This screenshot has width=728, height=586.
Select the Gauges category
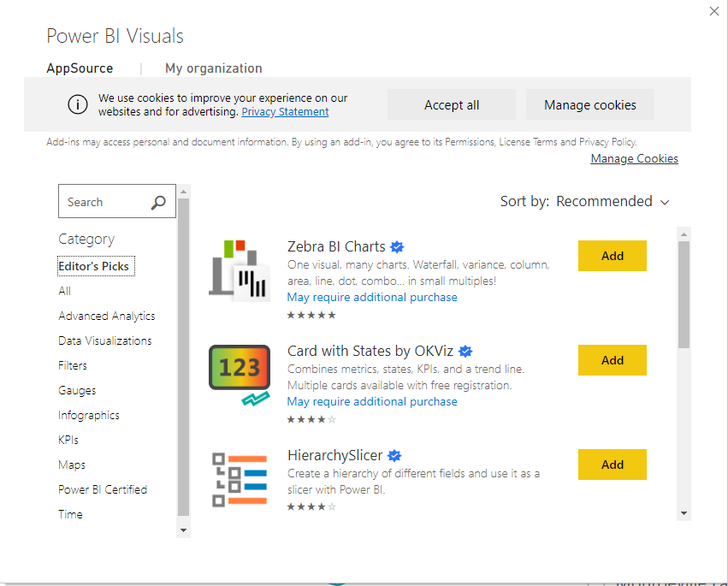[77, 390]
